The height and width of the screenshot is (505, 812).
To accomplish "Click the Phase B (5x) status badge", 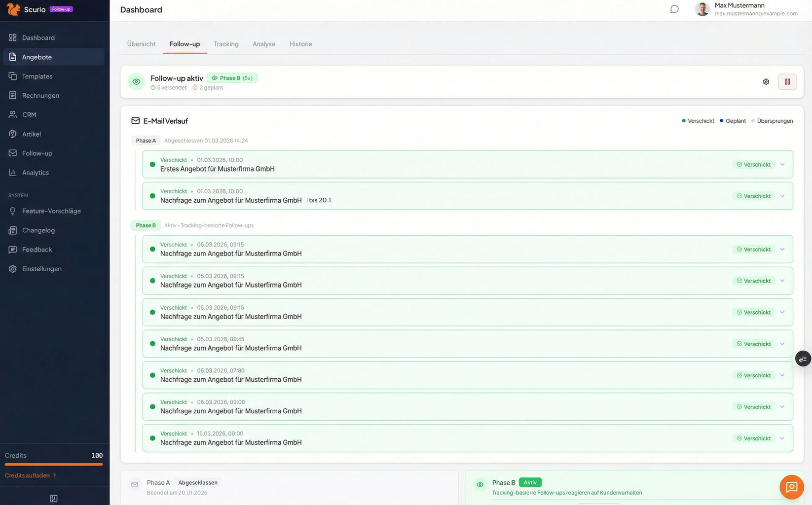I will tap(232, 78).
